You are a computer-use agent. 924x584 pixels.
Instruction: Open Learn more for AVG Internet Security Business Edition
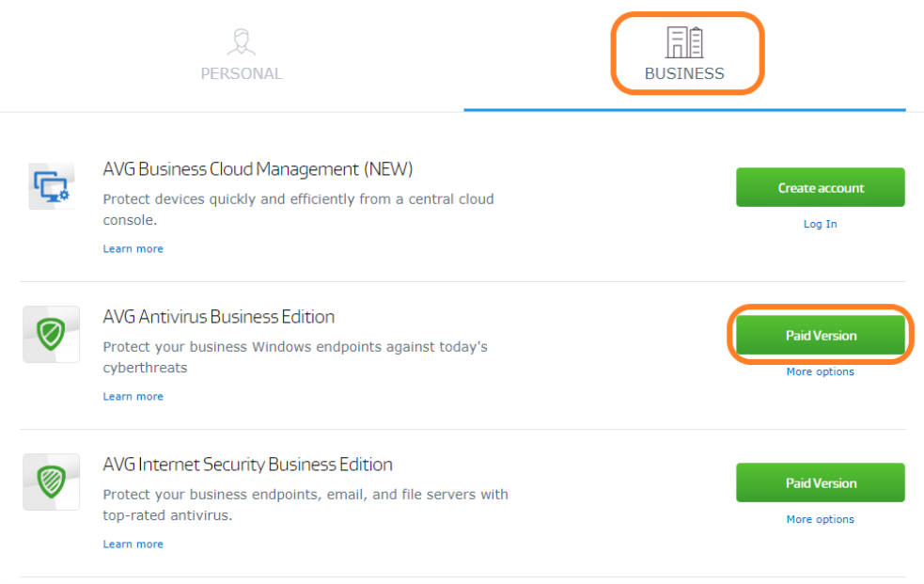coord(133,544)
